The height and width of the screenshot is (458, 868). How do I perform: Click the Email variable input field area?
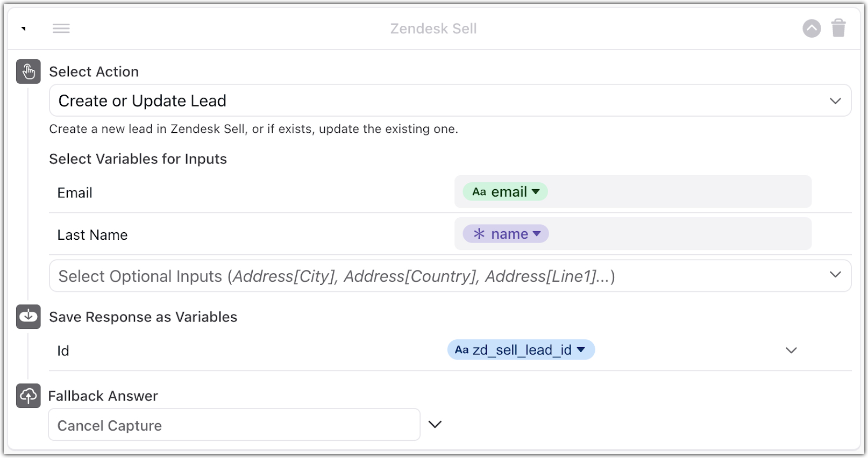[x=678, y=192]
